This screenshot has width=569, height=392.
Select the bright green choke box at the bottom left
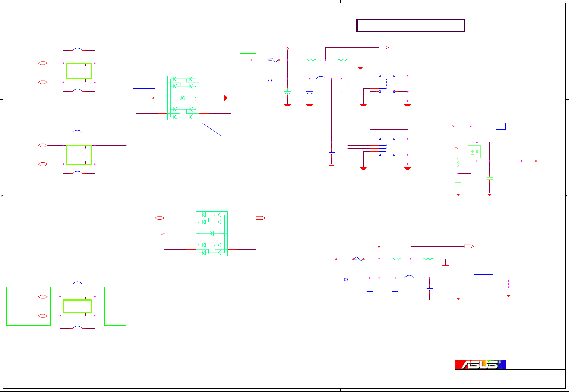click(x=77, y=306)
